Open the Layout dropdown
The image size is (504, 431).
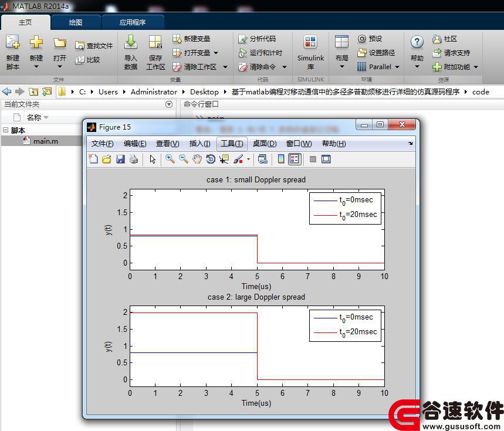click(341, 67)
